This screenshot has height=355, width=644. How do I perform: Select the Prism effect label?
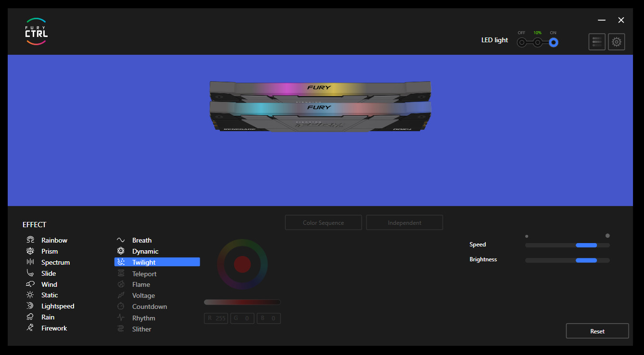click(x=50, y=251)
